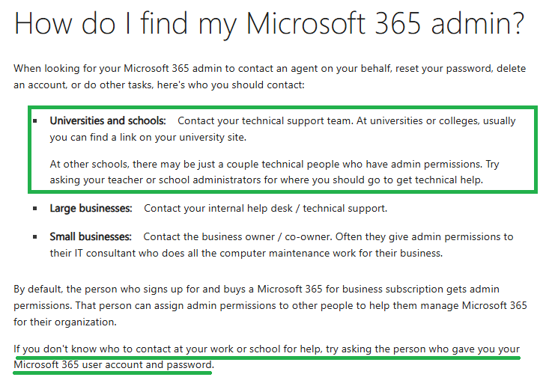Select the 'Universities and schools:' bold label
This screenshot has height=392, width=552.
click(108, 121)
